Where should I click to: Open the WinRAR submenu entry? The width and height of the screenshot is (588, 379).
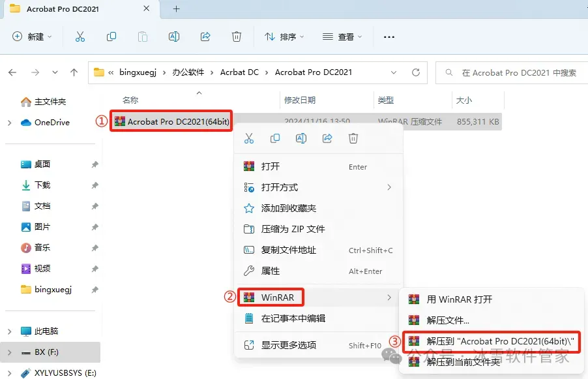pyautogui.click(x=318, y=297)
